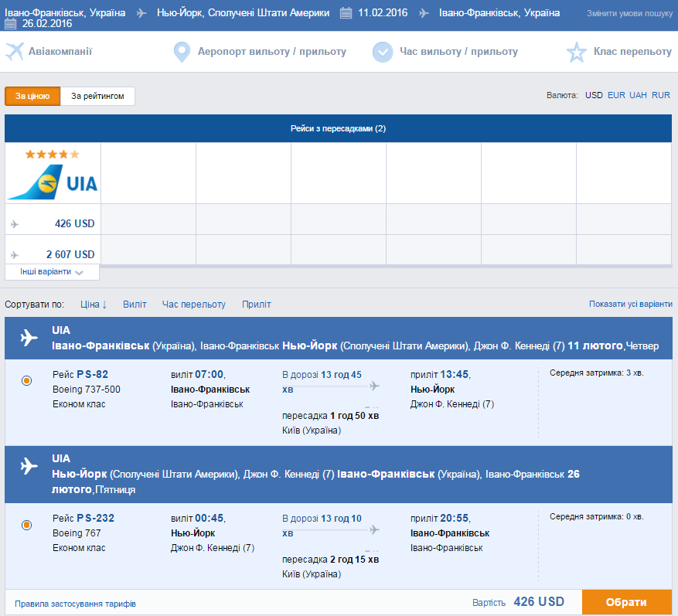Viewport: 678px width, 616px height.
Task: Switch to the За ціною tab
Action: click(32, 96)
